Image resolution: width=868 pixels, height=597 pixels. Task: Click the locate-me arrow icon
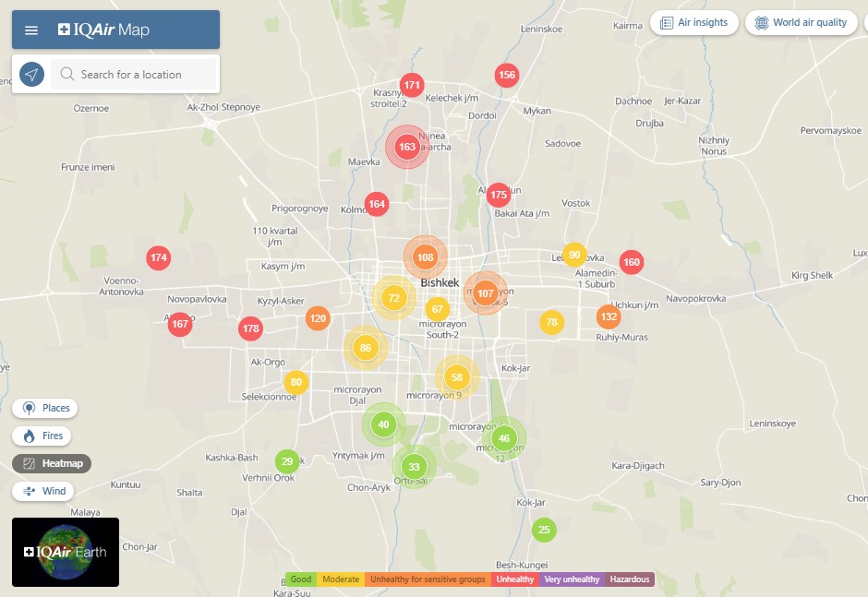(32, 75)
